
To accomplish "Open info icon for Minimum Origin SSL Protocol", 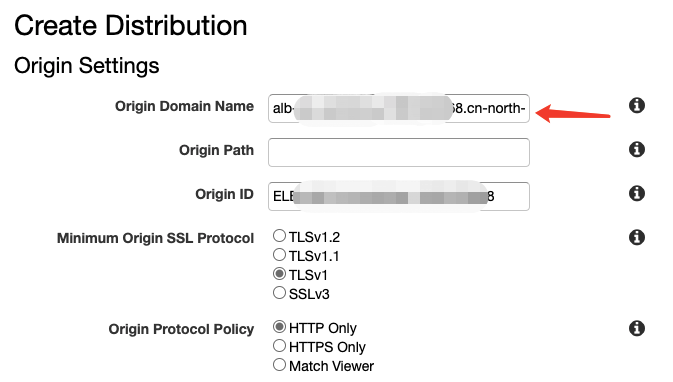I will 637,237.
